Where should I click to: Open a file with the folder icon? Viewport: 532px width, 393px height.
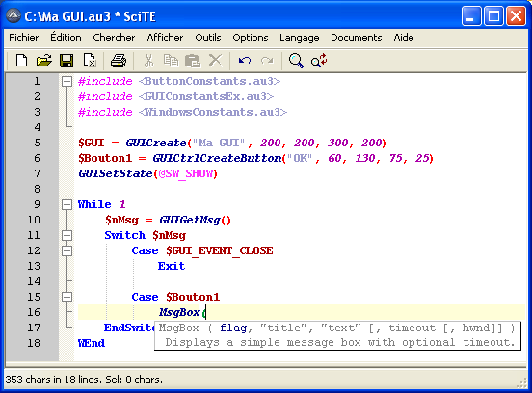[x=44, y=61]
